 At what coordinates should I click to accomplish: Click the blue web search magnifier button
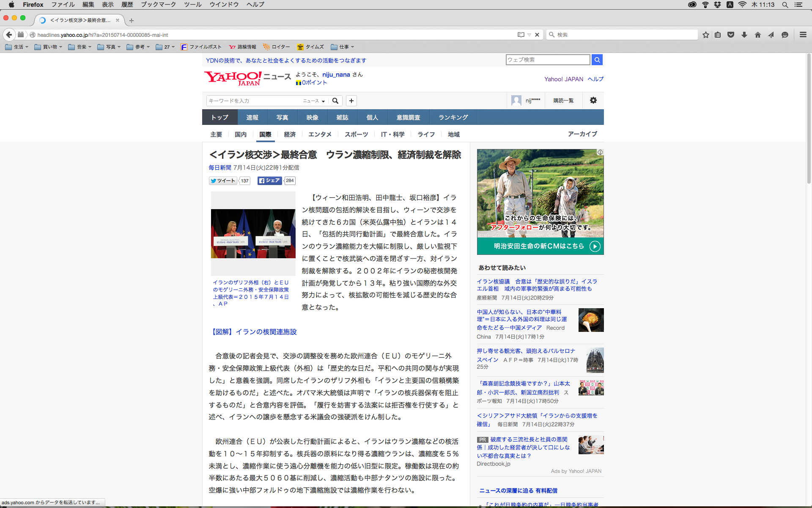tap(597, 60)
